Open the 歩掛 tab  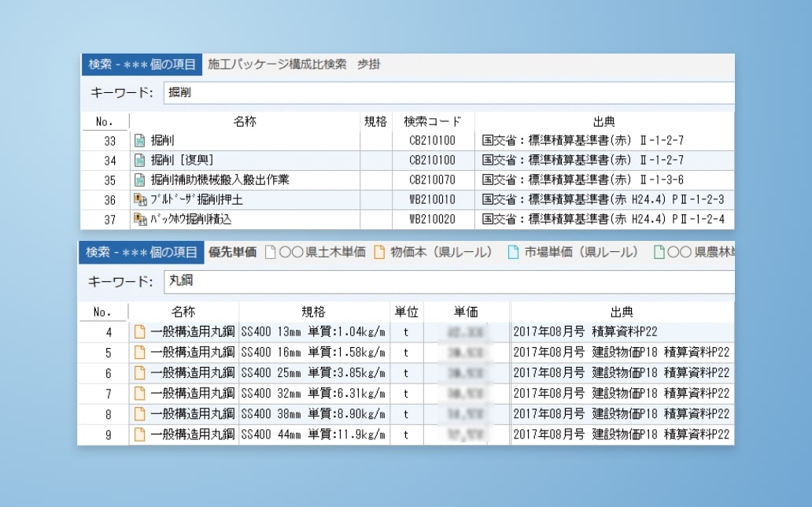(368, 65)
